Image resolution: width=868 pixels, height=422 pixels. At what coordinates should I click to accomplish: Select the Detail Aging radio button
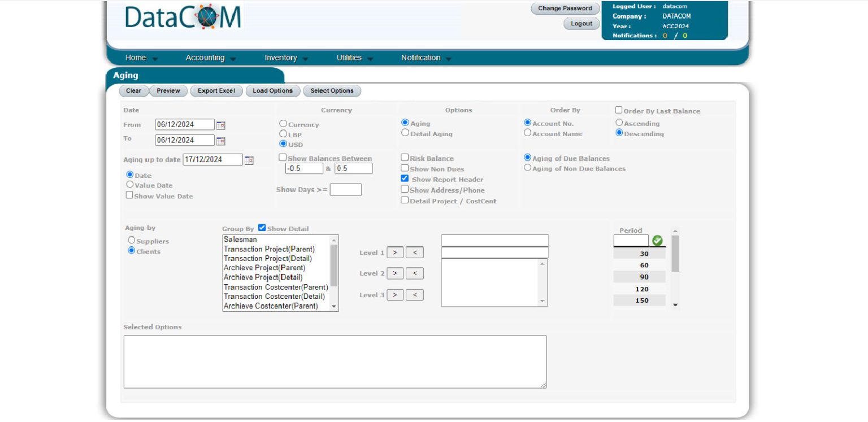405,132
